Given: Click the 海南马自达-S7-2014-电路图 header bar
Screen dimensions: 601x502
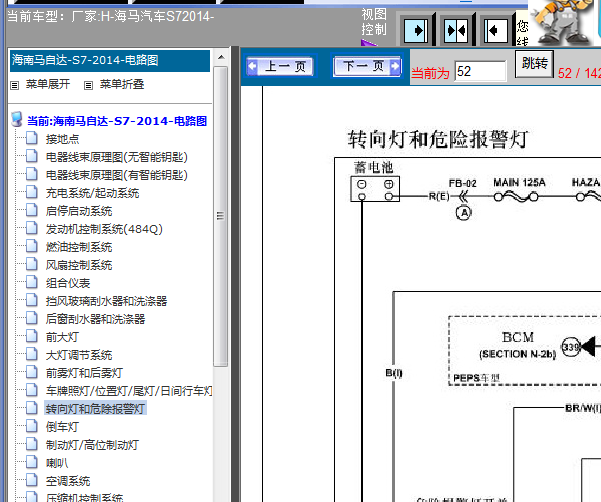Looking at the screenshot, I should 110,60.
